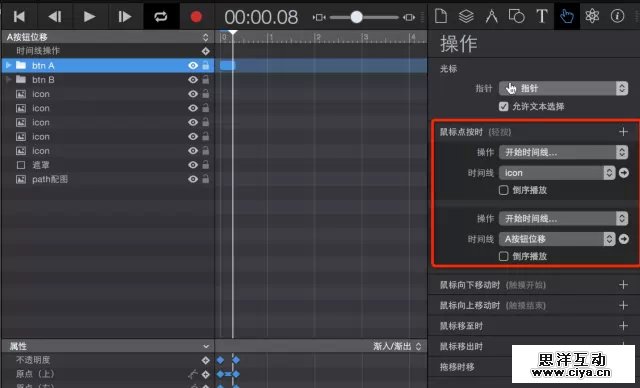Image resolution: width=640 pixels, height=388 pixels.
Task: Add keyframe for 原点（上） property
Action: click(x=205, y=374)
